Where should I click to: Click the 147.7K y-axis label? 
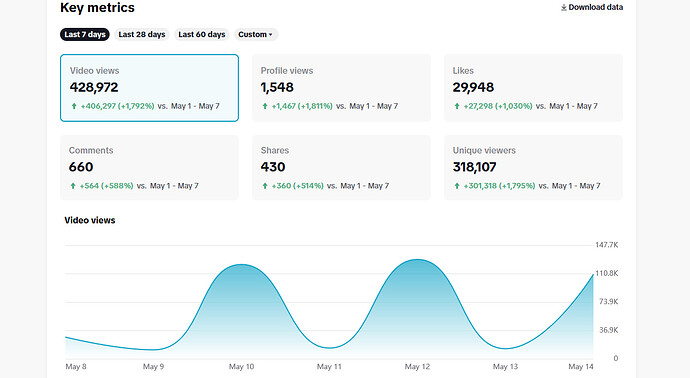pyautogui.click(x=607, y=245)
